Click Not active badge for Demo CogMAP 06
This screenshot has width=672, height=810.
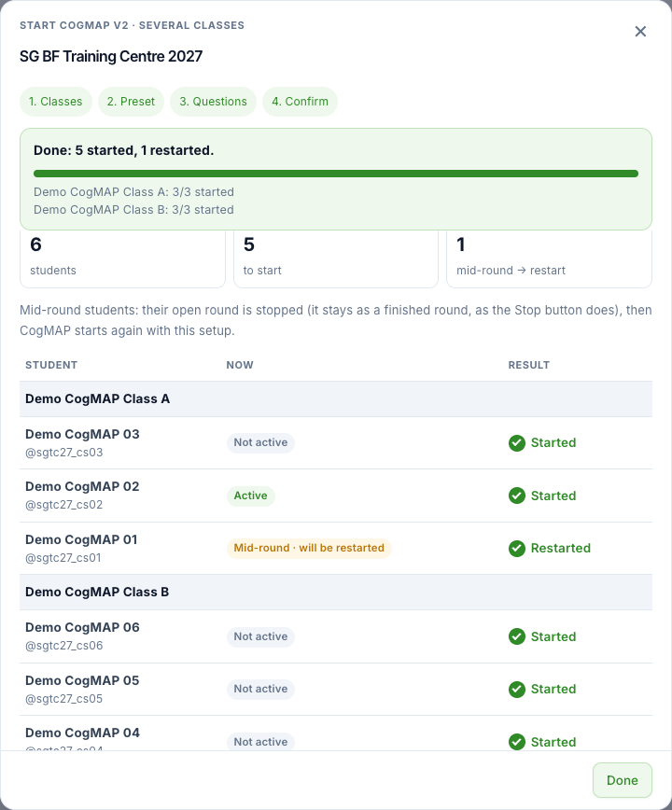click(260, 636)
